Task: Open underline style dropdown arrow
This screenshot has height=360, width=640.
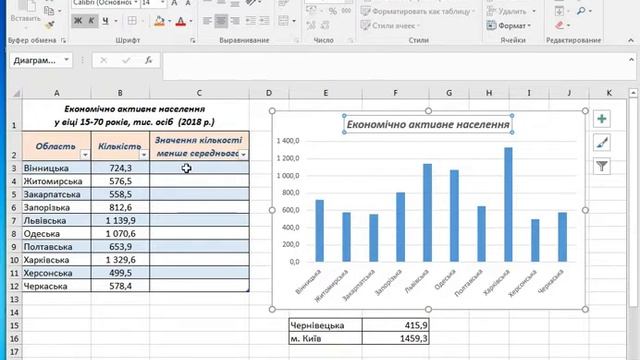Action: (x=116, y=20)
